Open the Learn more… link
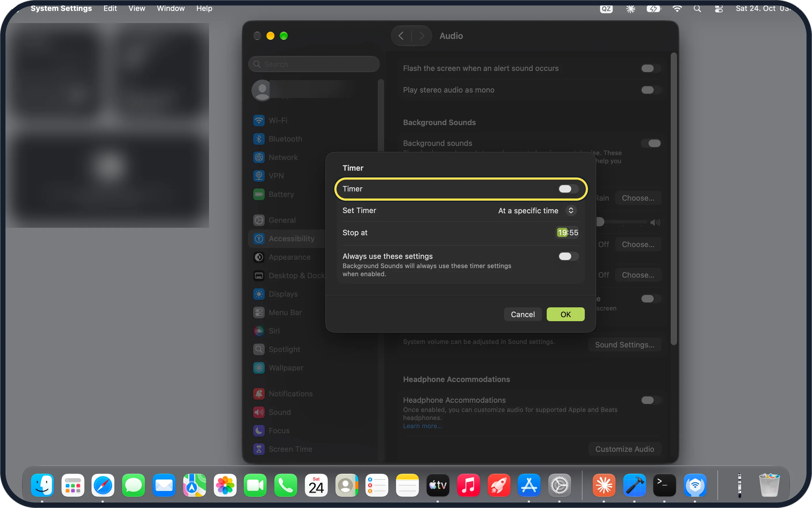 click(x=422, y=426)
